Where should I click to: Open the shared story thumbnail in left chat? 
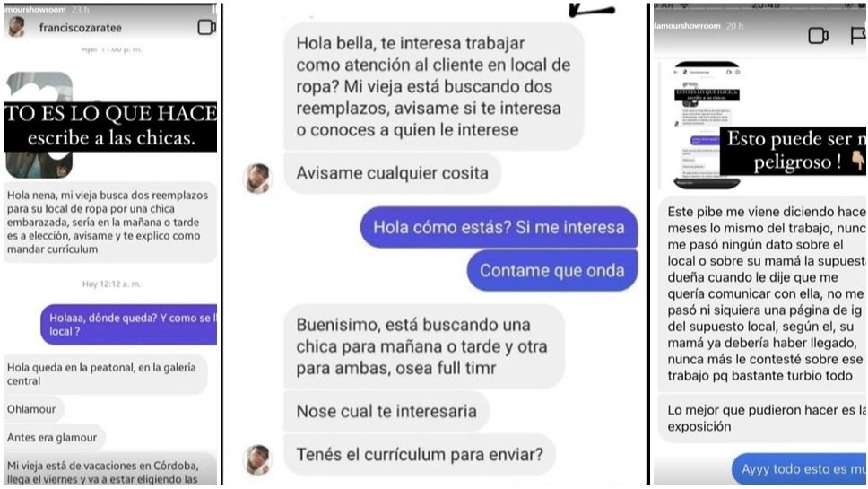pyautogui.click(x=39, y=125)
